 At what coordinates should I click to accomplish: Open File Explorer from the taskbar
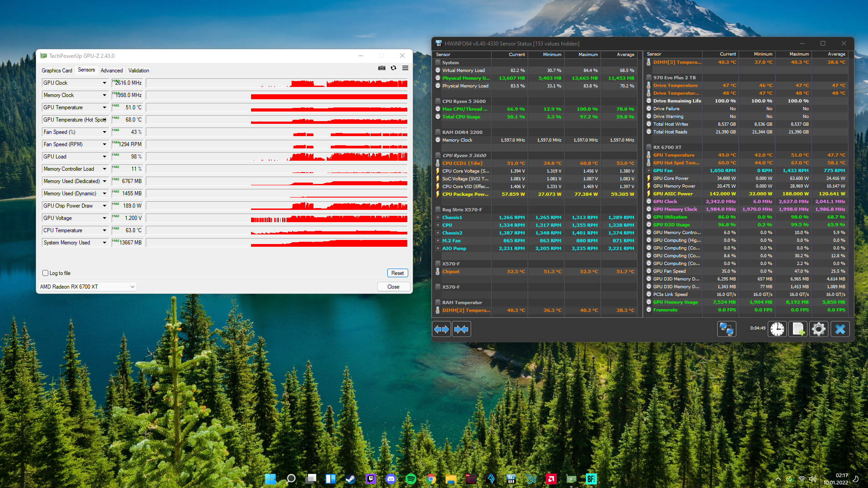coord(451,478)
